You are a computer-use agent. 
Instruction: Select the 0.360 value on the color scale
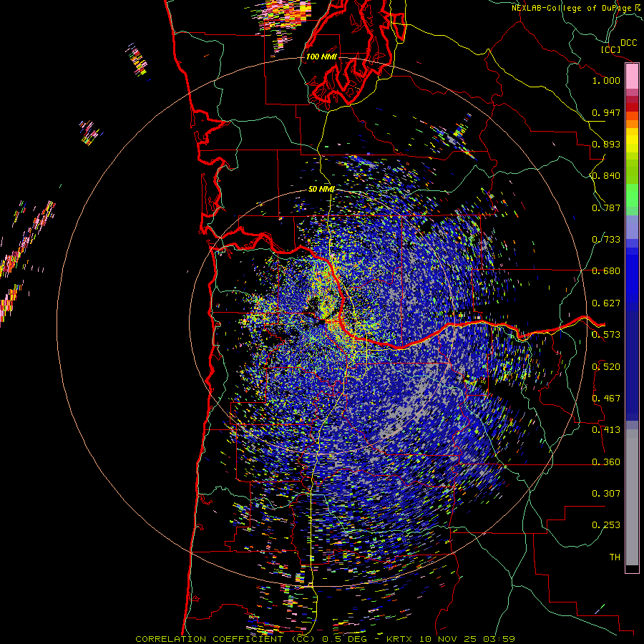606,462
